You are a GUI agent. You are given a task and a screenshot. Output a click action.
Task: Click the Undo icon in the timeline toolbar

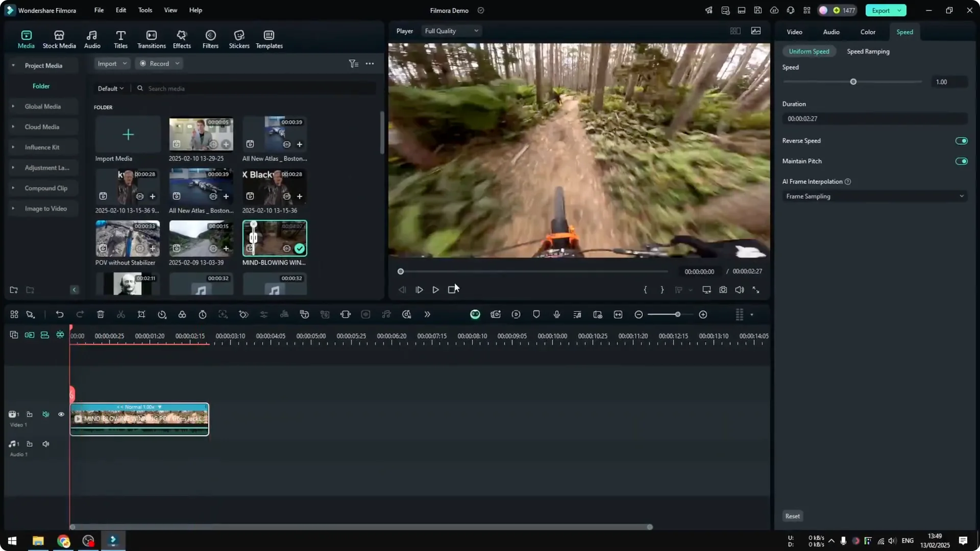tap(60, 314)
